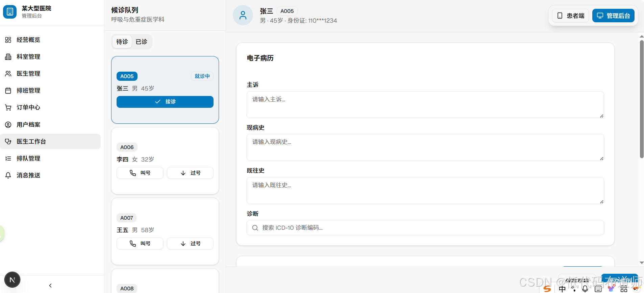Click the magnifier icon in diagnosis search

[x=255, y=228]
